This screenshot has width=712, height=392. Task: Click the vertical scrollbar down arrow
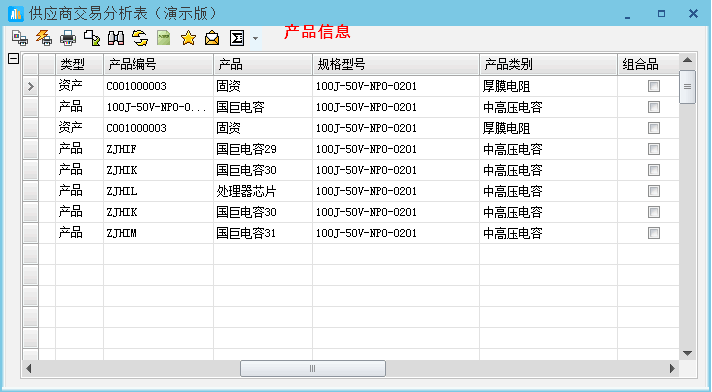pyautogui.click(x=687, y=353)
